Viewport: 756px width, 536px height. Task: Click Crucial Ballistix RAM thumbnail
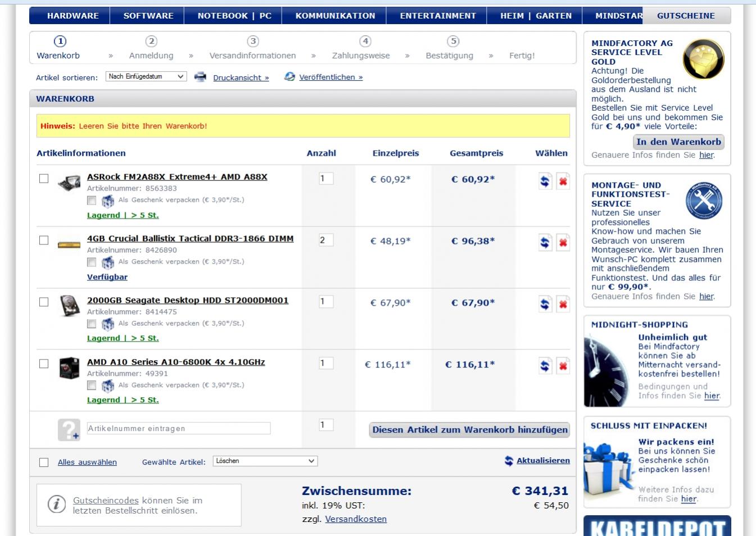click(x=69, y=244)
